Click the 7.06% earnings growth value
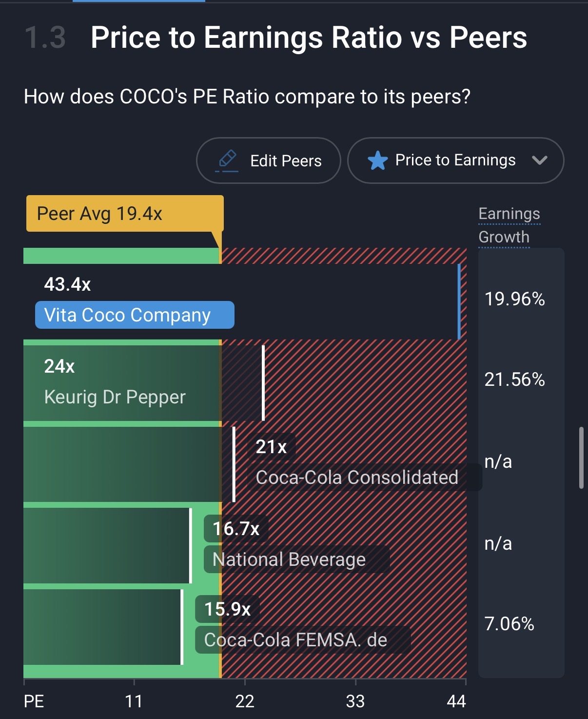This screenshot has width=588, height=719. 509,624
